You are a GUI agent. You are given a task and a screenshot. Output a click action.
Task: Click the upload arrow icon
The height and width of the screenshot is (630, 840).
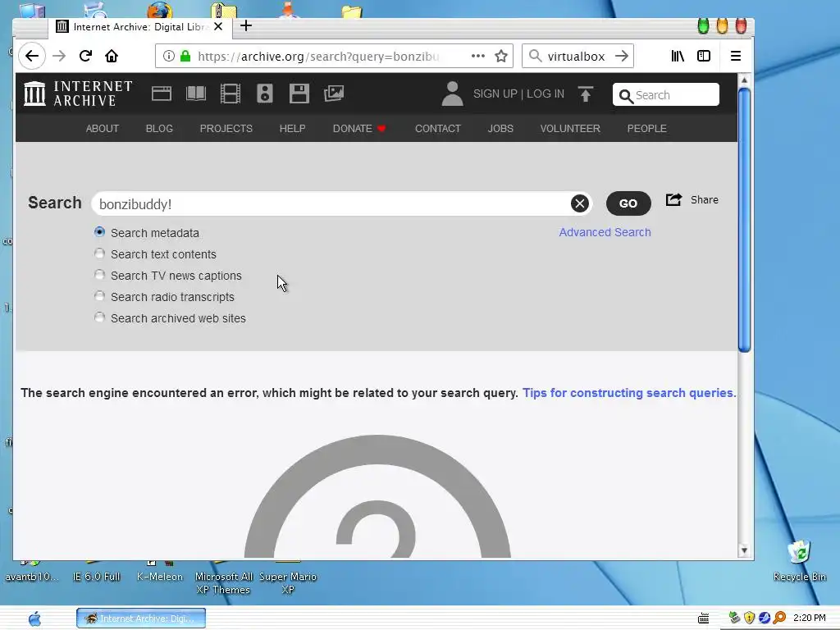(586, 94)
